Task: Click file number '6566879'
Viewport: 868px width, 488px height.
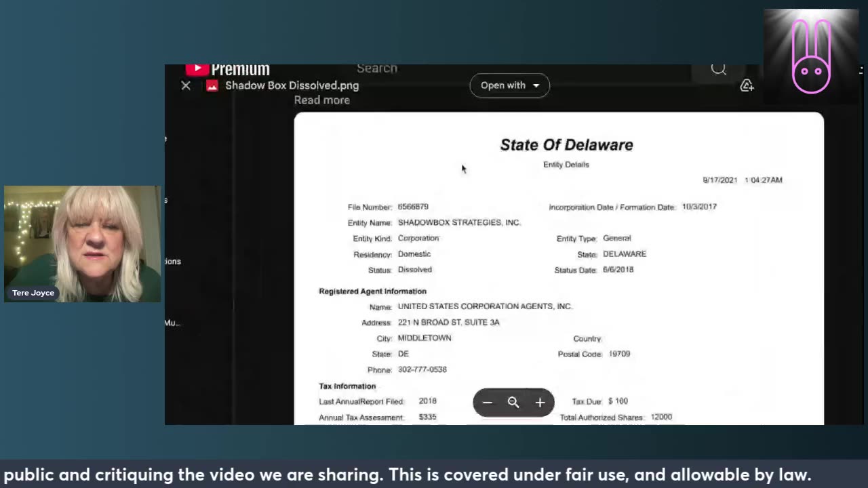Action: click(413, 207)
